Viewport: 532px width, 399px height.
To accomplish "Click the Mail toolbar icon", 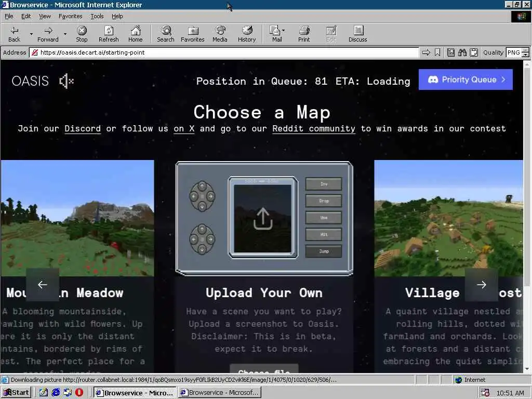I will click(x=275, y=34).
